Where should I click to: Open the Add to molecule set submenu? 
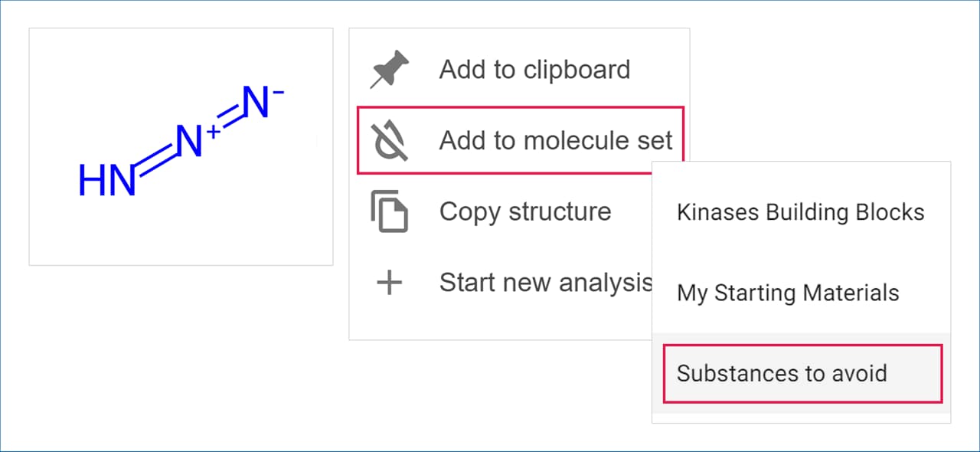click(555, 140)
